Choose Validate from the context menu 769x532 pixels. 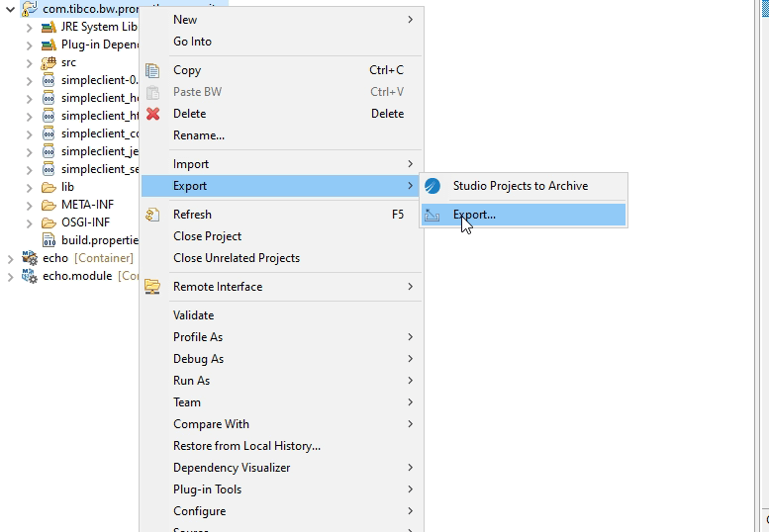(193, 315)
